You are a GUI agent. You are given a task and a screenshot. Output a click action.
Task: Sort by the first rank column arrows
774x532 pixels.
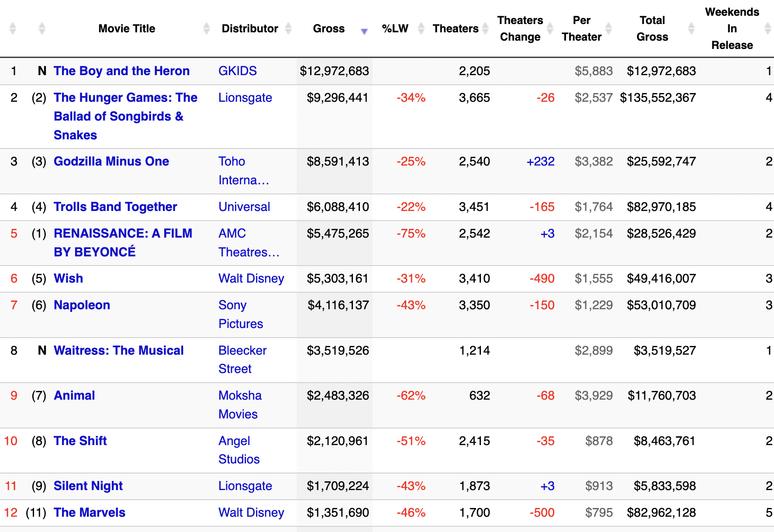click(13, 28)
